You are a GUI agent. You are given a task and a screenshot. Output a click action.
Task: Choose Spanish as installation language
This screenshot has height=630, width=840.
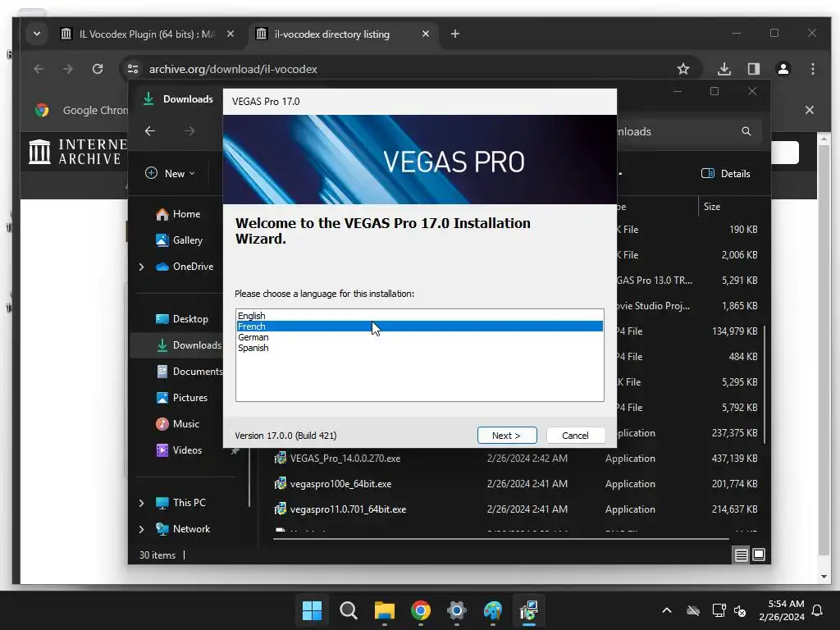[253, 348]
